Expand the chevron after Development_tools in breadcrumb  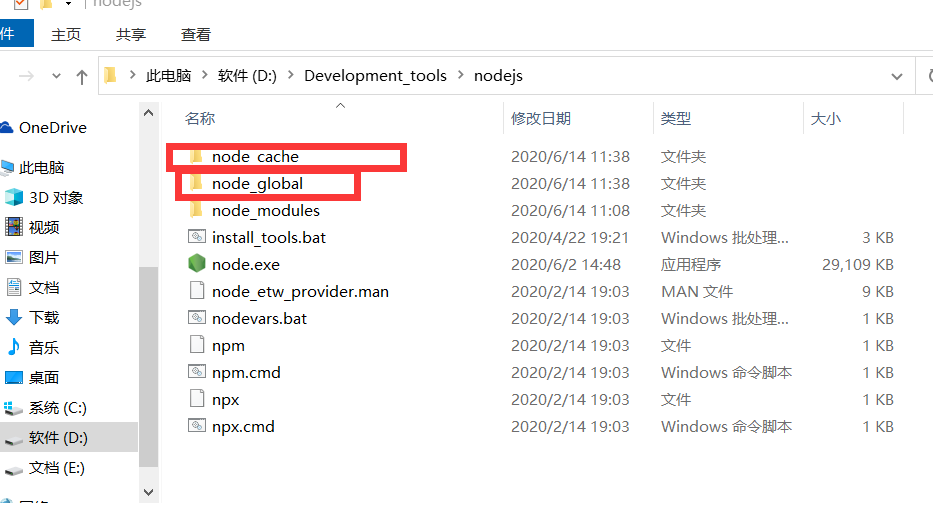coord(461,75)
